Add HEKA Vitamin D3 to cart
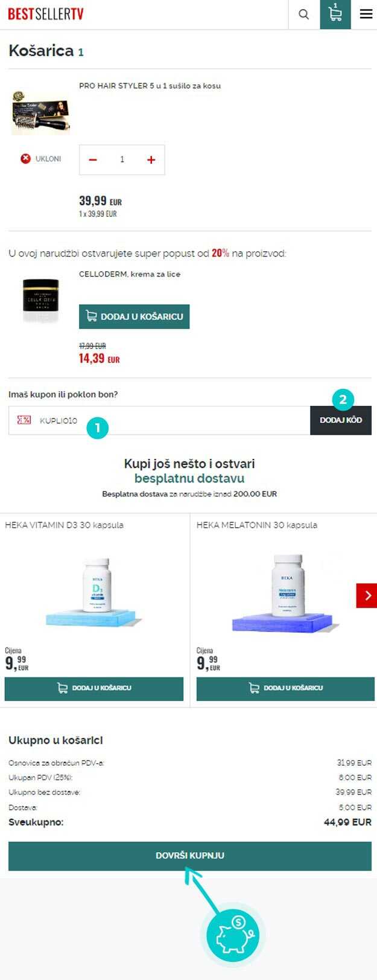This screenshot has height=980, width=377. pyautogui.click(x=94, y=688)
